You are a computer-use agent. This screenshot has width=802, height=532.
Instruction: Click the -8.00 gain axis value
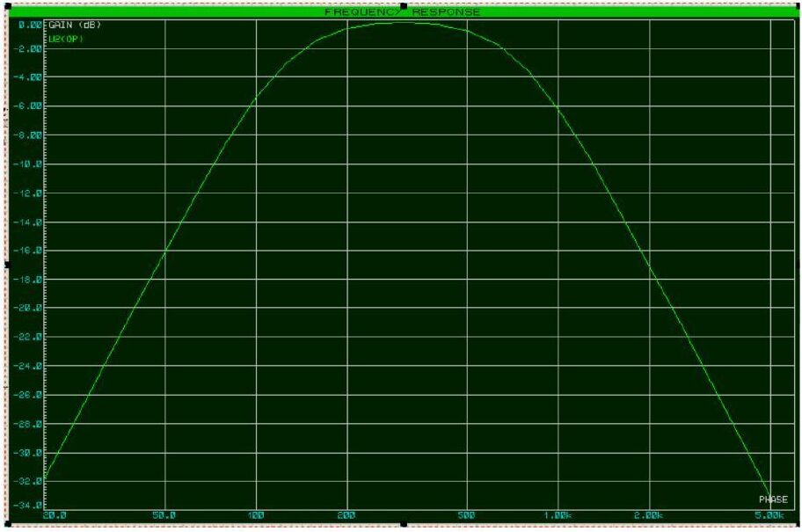click(x=29, y=135)
